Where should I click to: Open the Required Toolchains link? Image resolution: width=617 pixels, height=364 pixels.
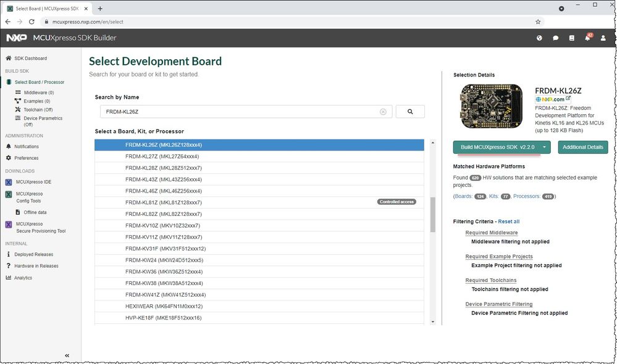[490, 280]
